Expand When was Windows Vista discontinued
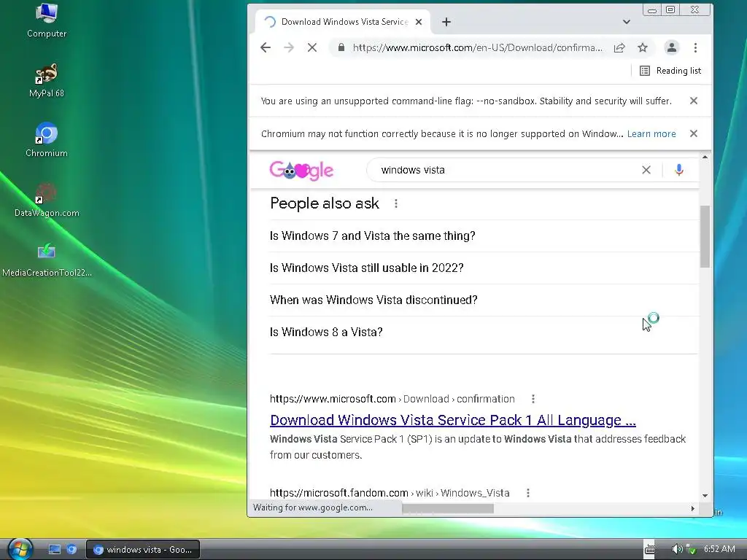The image size is (747, 560). pos(484,300)
